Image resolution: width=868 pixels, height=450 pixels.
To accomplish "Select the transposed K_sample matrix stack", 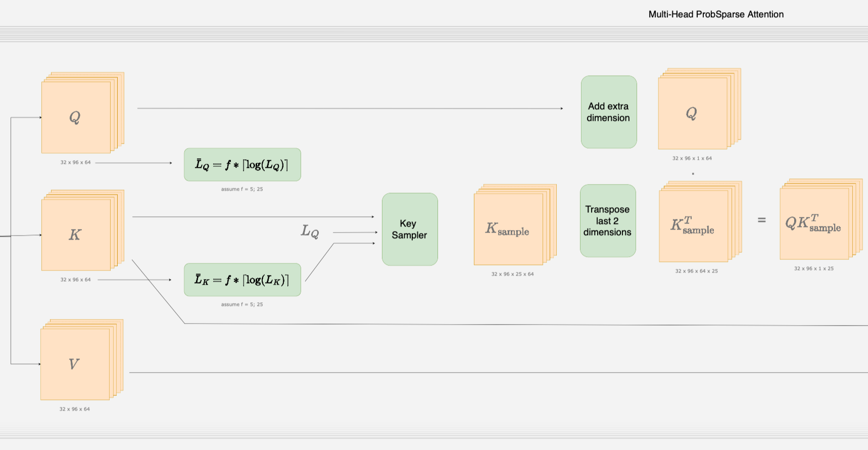I will (x=693, y=226).
